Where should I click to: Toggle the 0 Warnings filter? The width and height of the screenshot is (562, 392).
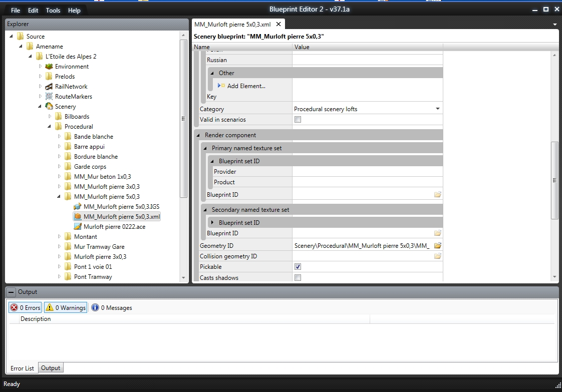tap(66, 307)
